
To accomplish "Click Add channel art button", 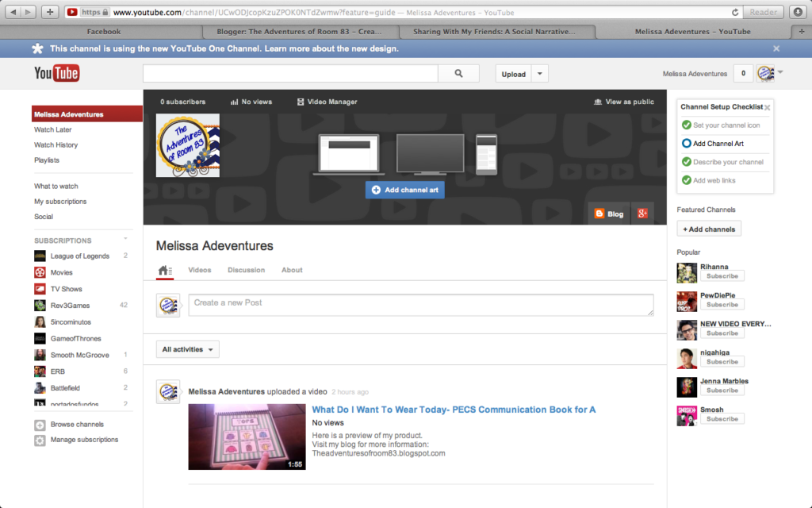I will point(405,190).
